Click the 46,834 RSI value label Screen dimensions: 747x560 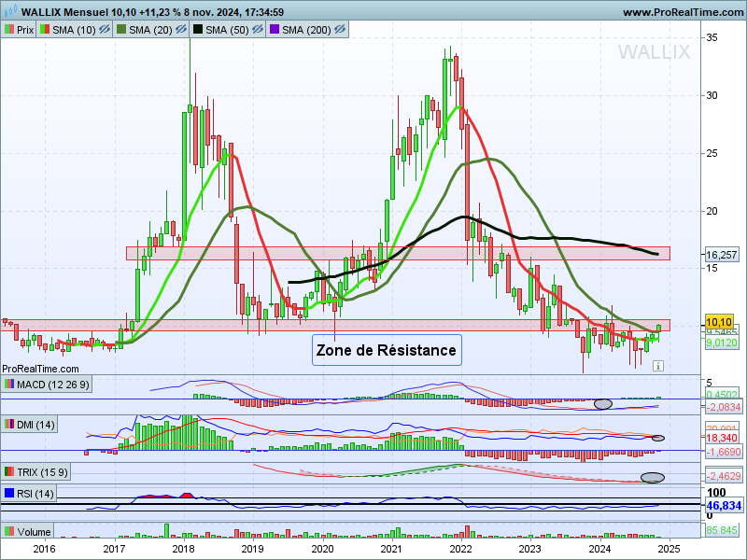(x=723, y=506)
